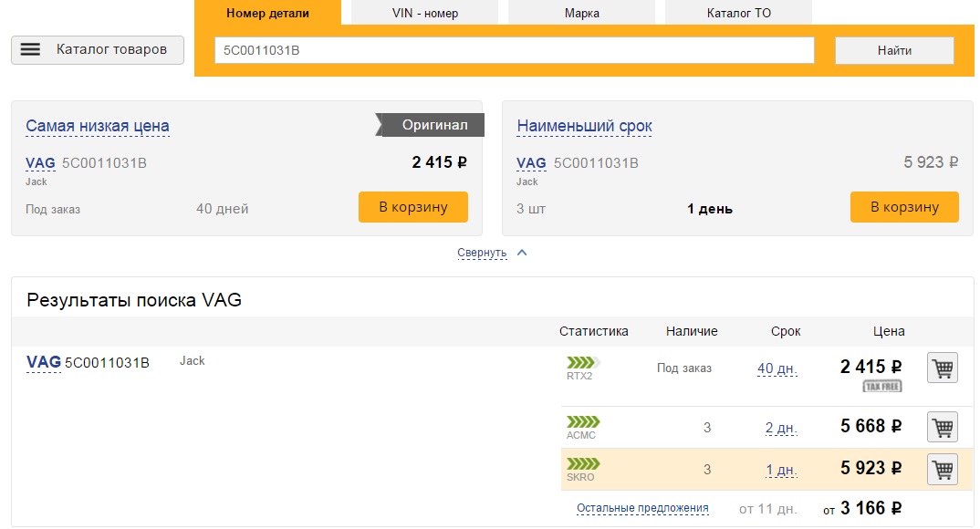980x529 pixels.
Task: Click the 40 дней text in lowest price card
Action: (223, 209)
